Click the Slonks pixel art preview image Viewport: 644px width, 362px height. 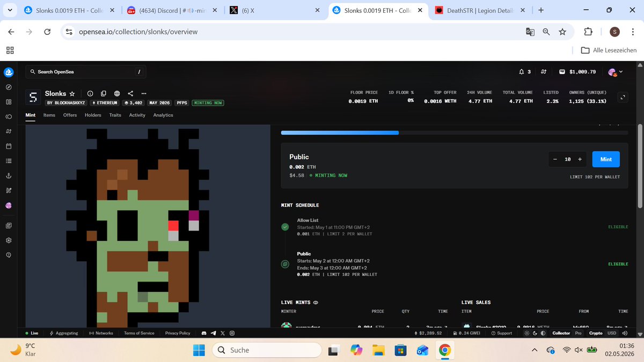148,226
